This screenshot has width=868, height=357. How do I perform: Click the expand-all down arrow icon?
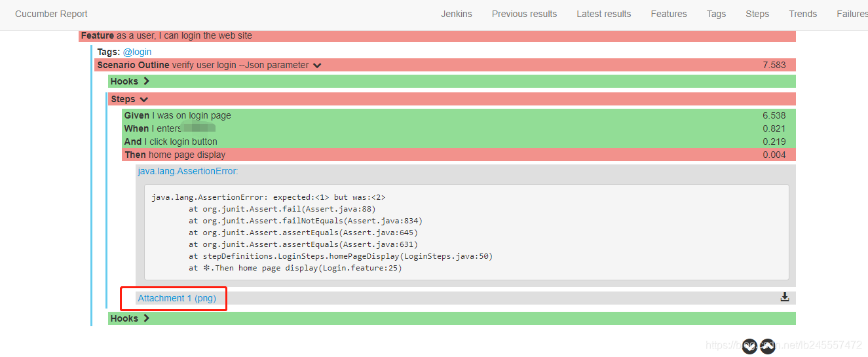coord(750,346)
